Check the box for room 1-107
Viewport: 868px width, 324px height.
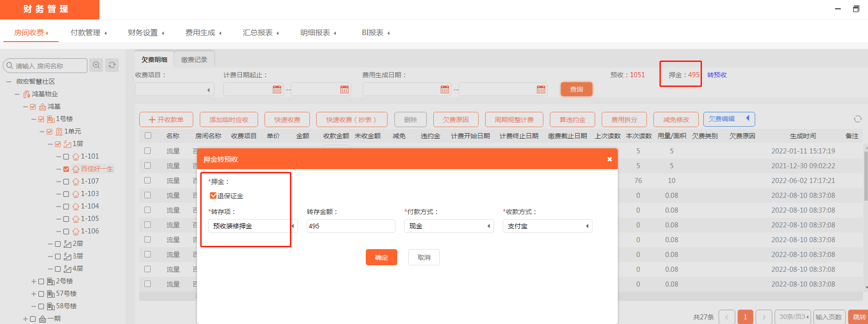click(x=66, y=182)
